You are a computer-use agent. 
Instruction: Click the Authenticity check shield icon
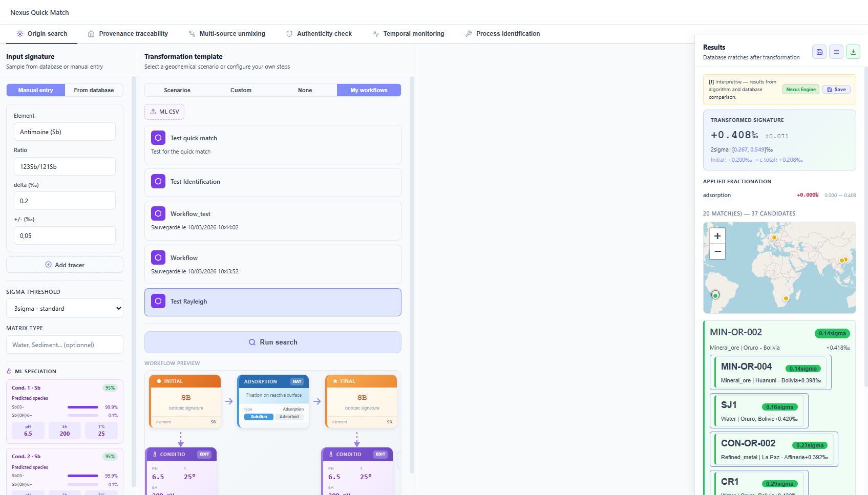(289, 34)
